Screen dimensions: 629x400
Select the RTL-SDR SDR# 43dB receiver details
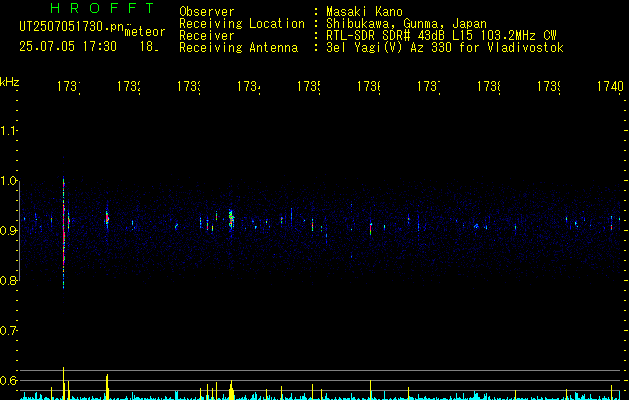(441, 36)
